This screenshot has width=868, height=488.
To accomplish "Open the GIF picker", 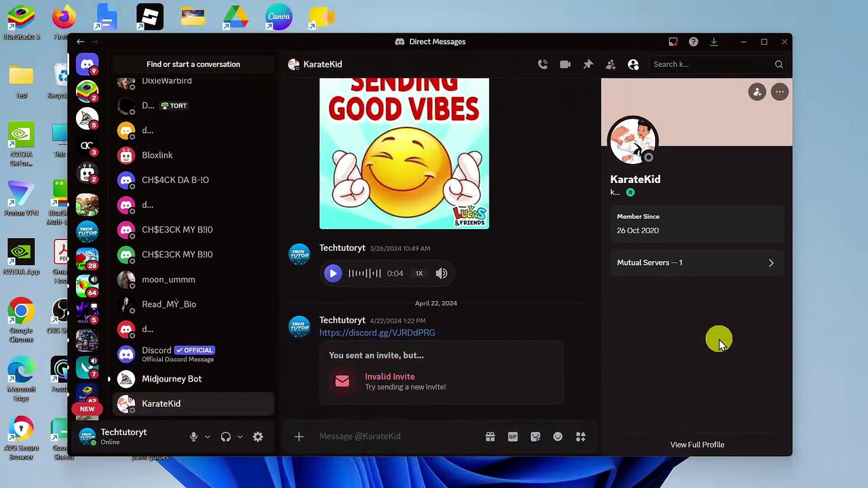I will 513,436.
